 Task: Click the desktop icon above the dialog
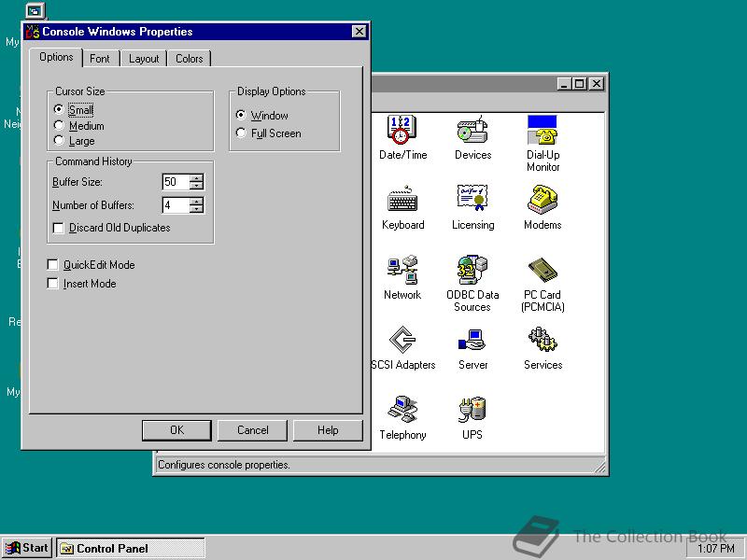click(35, 10)
